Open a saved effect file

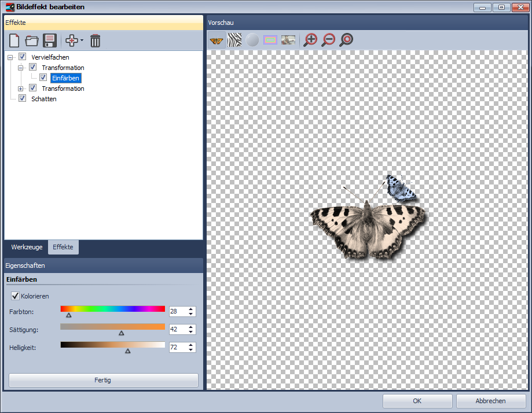(32, 40)
